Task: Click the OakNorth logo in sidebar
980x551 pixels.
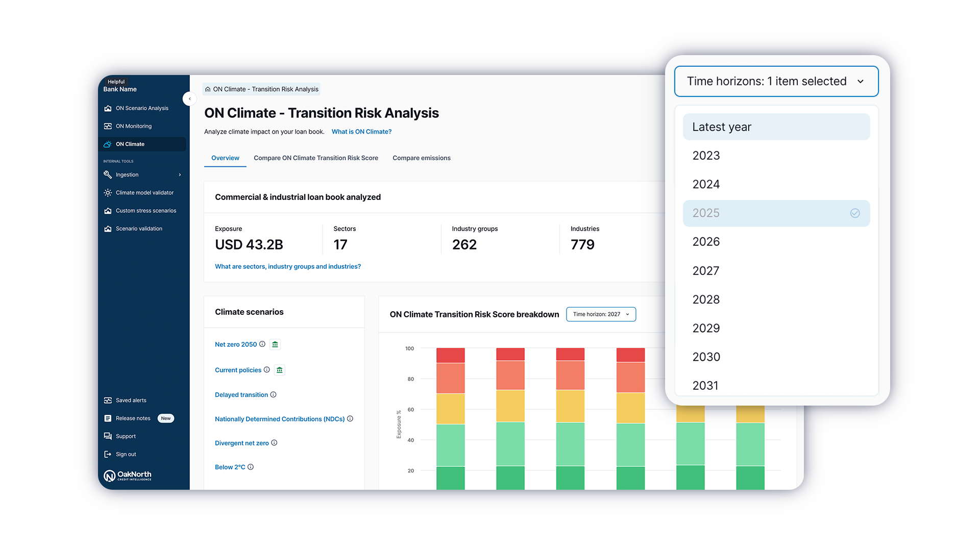Action: click(128, 475)
